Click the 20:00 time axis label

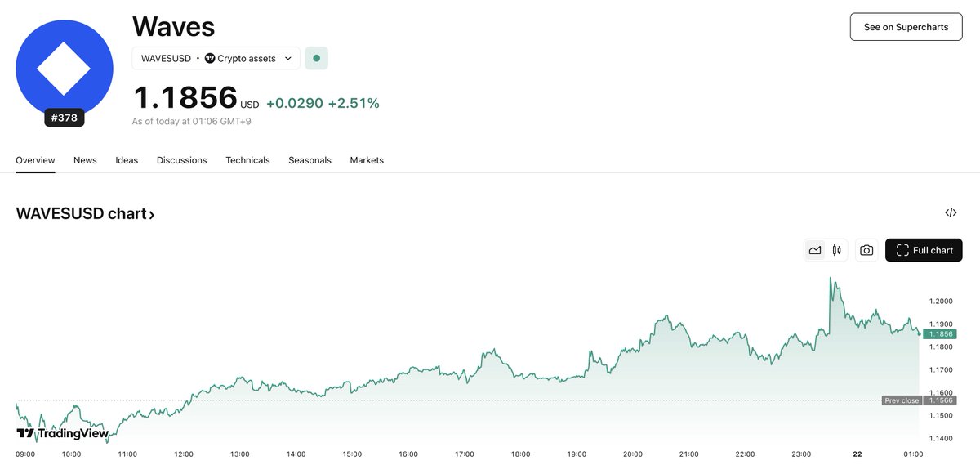[633, 454]
